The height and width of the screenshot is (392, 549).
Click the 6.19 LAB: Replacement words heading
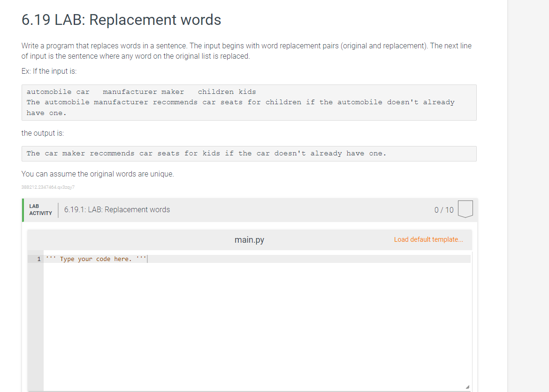(121, 20)
